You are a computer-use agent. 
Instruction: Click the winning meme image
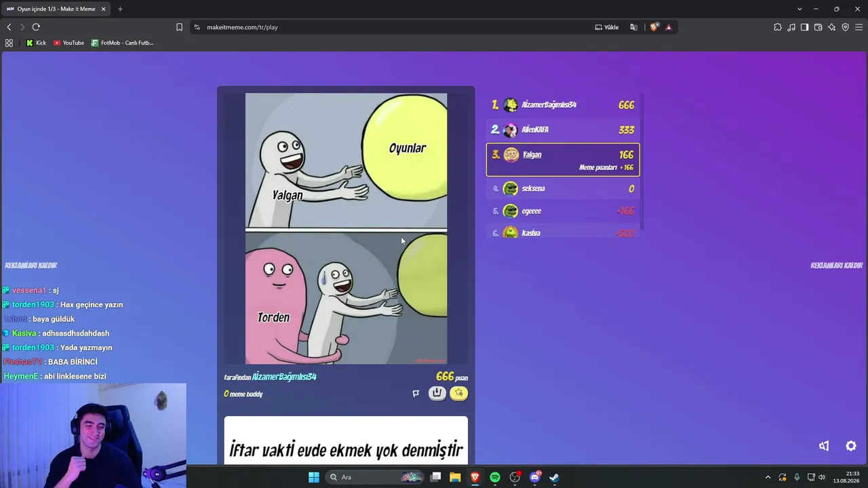tap(346, 228)
